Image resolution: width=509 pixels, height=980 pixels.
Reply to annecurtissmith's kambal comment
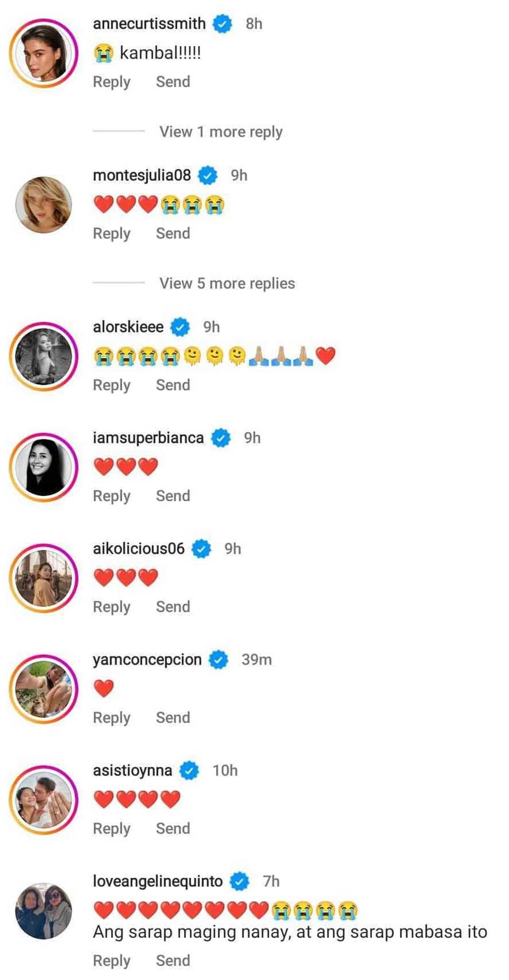click(x=111, y=82)
